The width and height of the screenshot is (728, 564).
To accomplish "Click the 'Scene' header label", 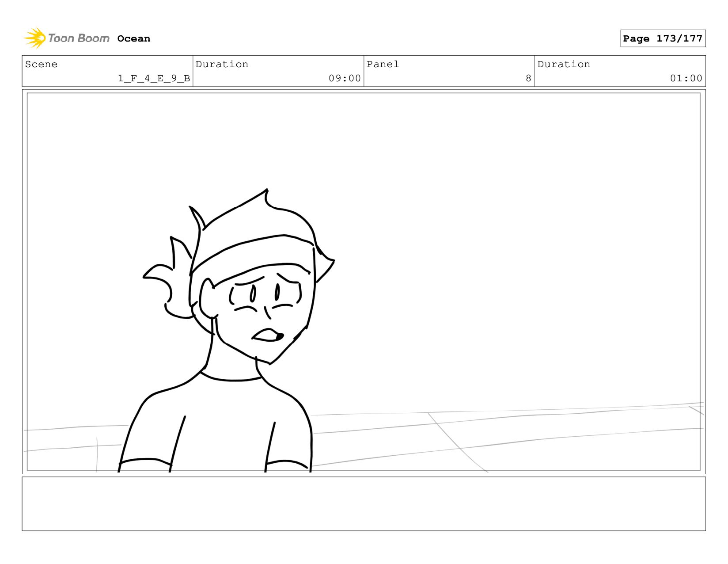I will point(41,64).
